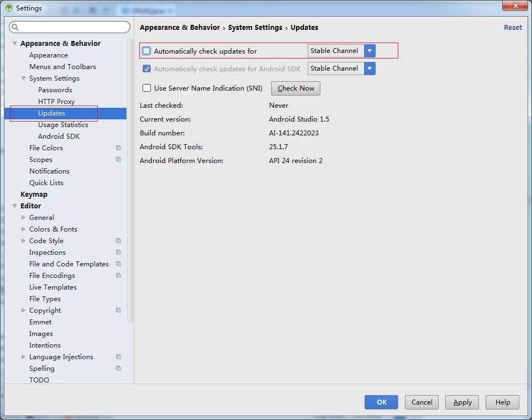532x420 pixels.
Task: Enable Automatically check updates for checkbox
Action: click(146, 51)
